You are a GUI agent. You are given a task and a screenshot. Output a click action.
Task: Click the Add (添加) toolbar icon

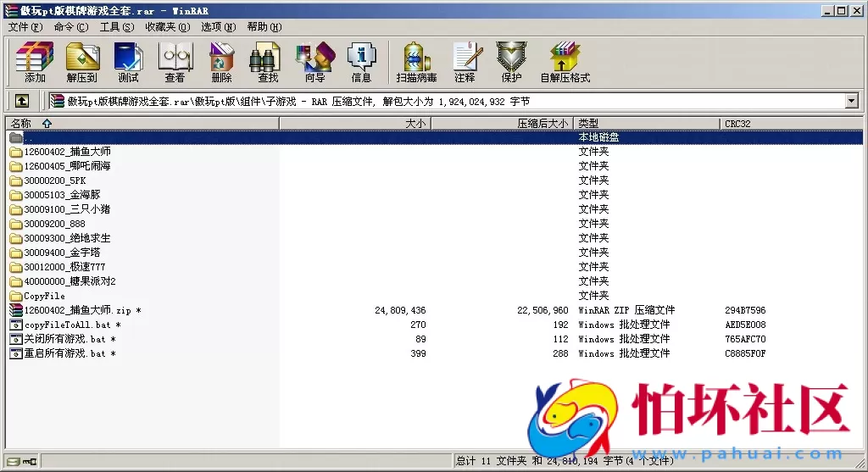(35, 62)
